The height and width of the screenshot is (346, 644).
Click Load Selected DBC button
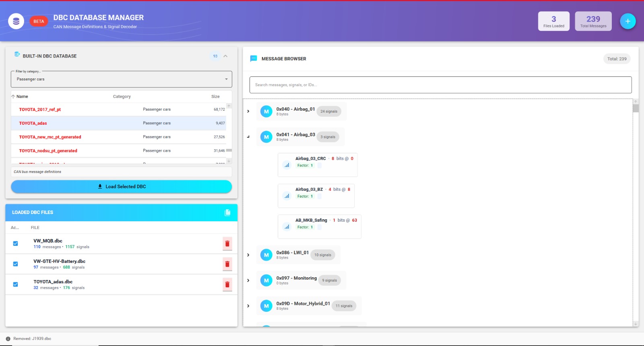pyautogui.click(x=121, y=187)
